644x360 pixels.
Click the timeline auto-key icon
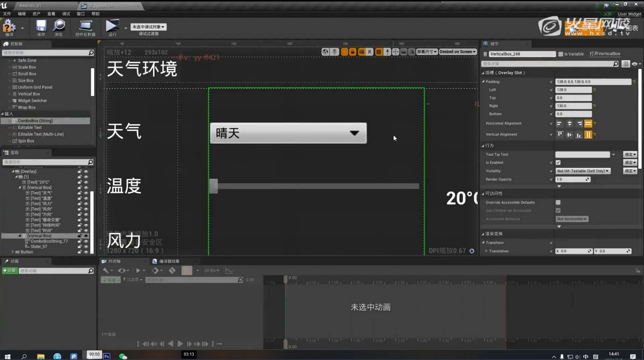pyautogui.click(x=172, y=271)
